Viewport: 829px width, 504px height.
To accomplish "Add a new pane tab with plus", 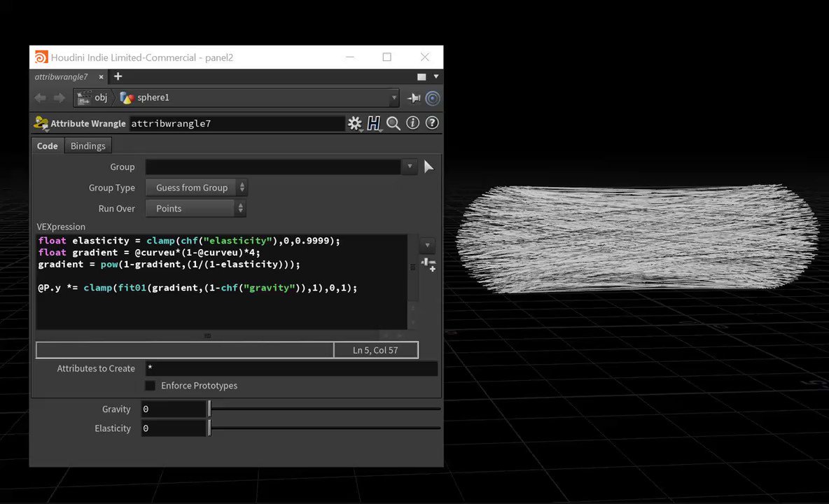I will tap(118, 76).
